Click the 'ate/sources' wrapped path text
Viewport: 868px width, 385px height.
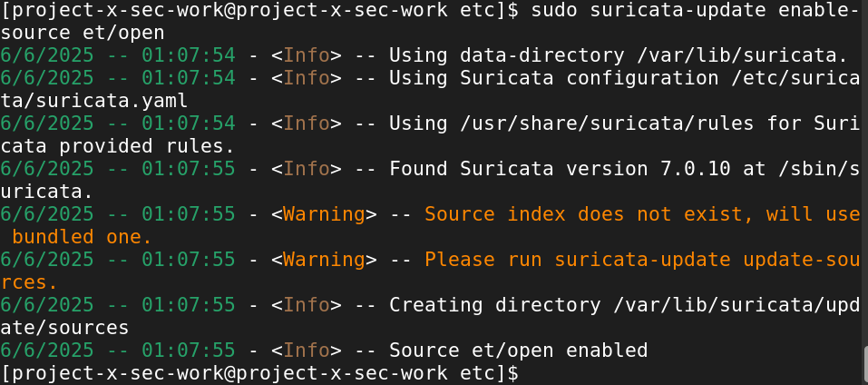coord(64,328)
